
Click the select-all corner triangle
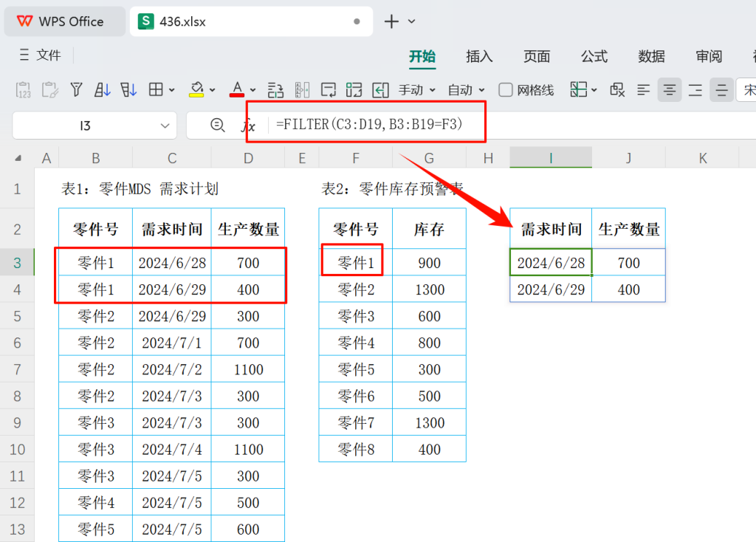[18, 158]
